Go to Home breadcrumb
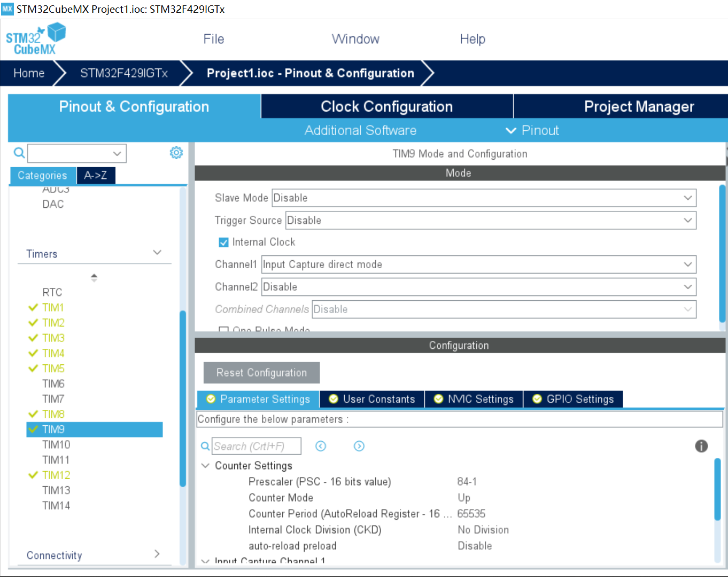 pyautogui.click(x=29, y=73)
